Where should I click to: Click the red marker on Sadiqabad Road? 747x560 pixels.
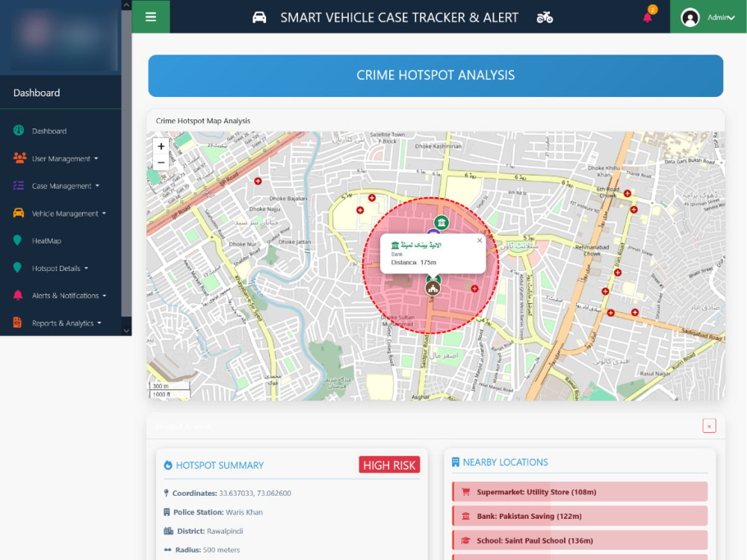[635, 312]
